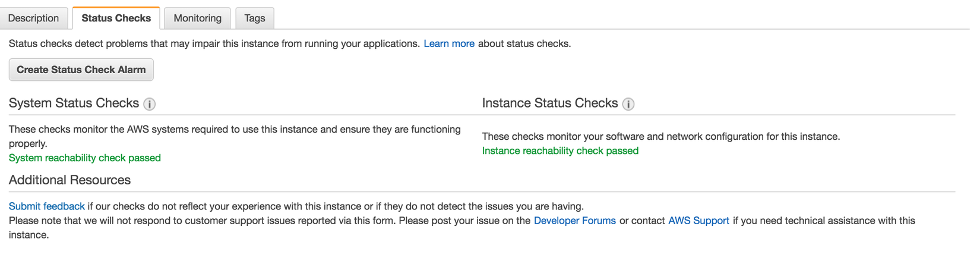Viewport: 980px width, 267px height.
Task: Click the AWS systems monitoring description text
Action: [x=235, y=130]
